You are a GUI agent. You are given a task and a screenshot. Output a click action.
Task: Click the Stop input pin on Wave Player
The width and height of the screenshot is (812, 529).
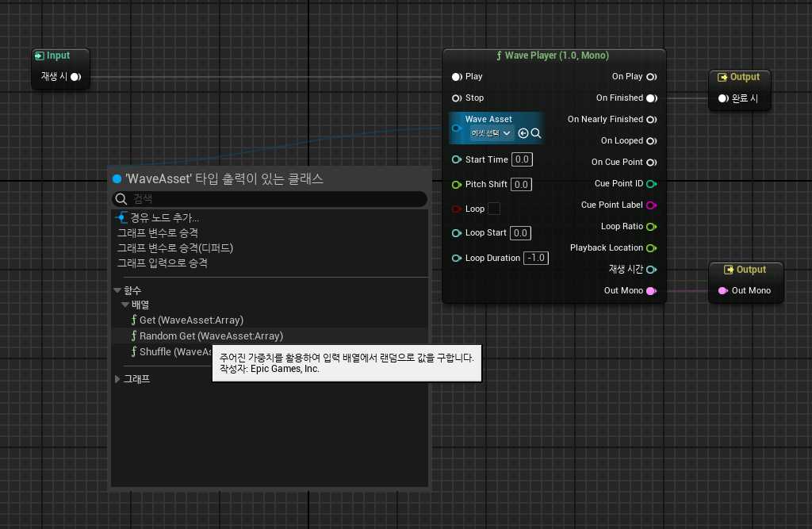pos(456,98)
